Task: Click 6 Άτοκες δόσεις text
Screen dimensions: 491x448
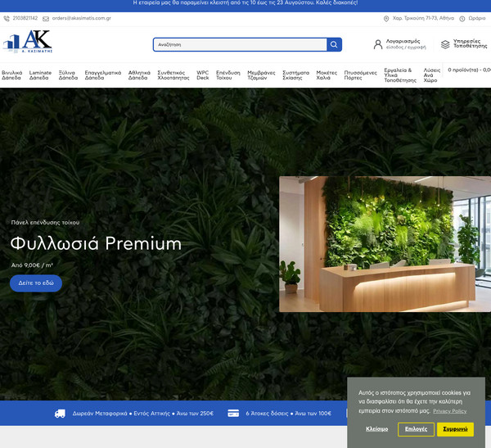Action: [288, 414]
